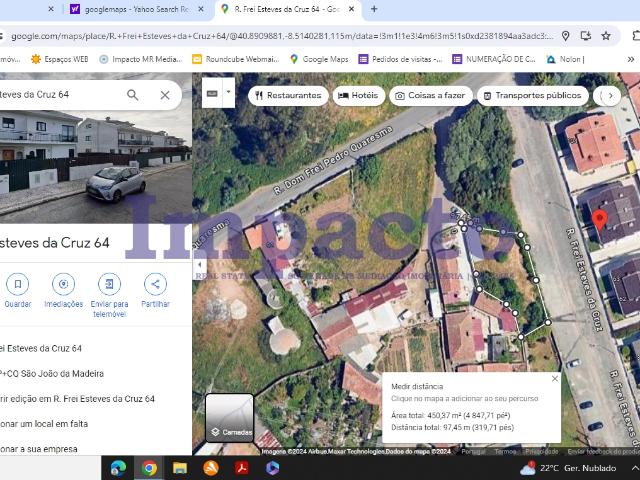
Task: Close the leftmost partially hidden browser tab
Action: click(51, 9)
